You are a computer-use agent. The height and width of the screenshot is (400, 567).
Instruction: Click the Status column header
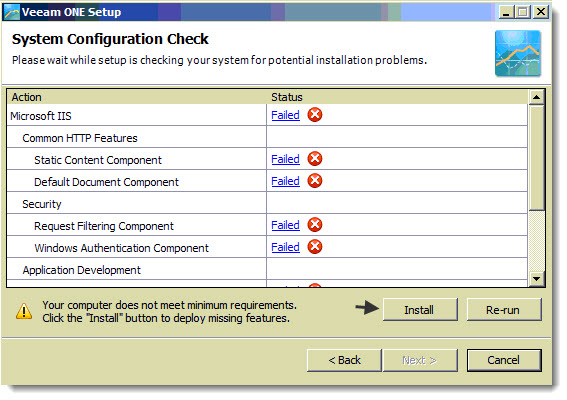(x=397, y=97)
